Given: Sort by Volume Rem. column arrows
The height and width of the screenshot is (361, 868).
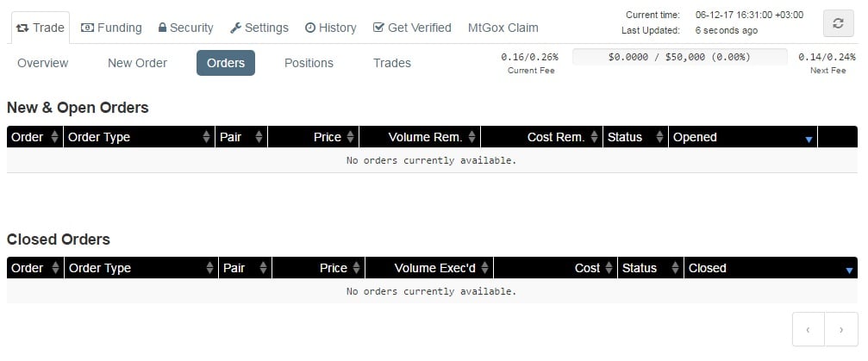Looking at the screenshot, I should point(471,137).
